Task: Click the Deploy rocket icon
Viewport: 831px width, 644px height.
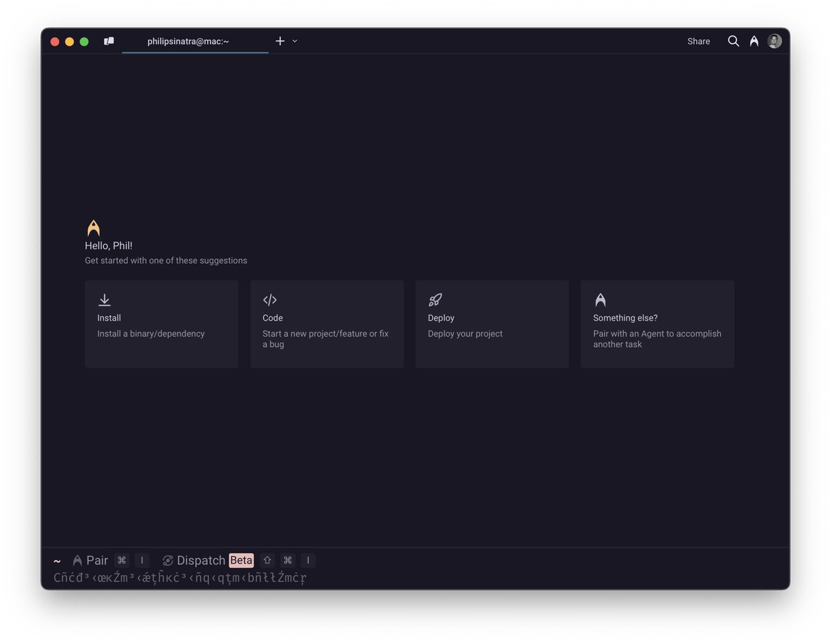Action: point(435,300)
